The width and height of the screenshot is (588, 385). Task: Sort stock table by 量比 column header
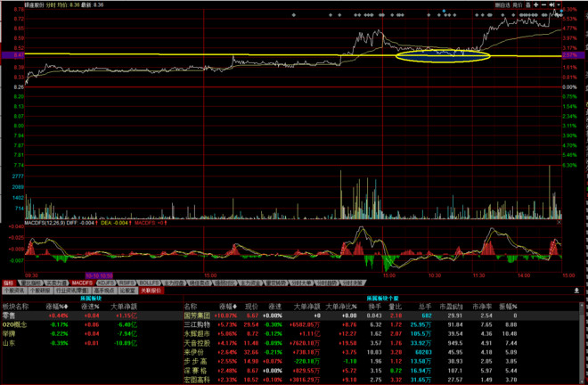[x=396, y=307]
